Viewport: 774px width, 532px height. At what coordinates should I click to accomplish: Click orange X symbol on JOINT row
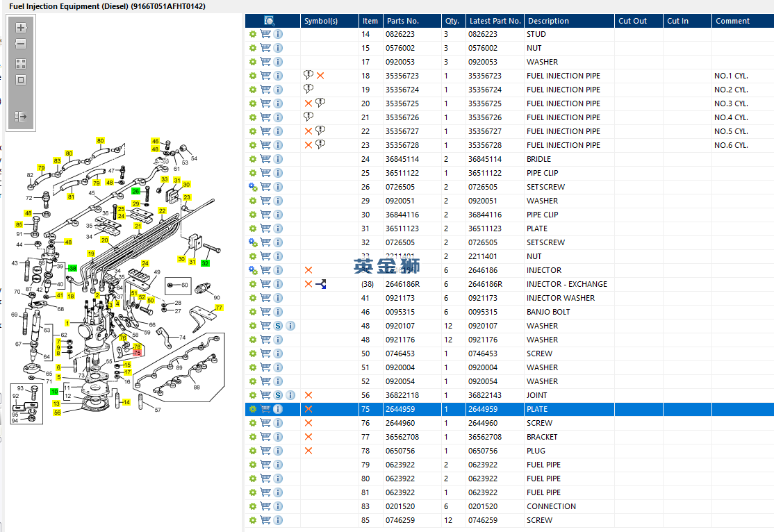click(x=308, y=395)
